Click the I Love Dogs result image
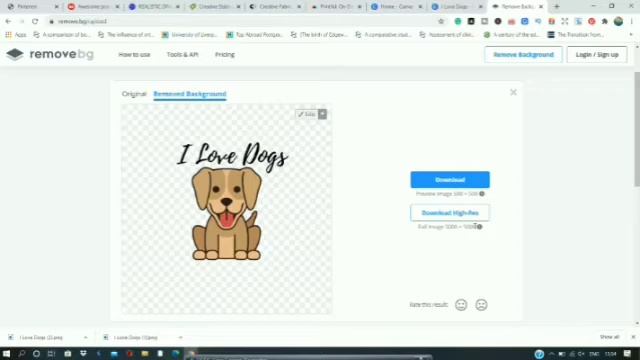 pos(227,209)
